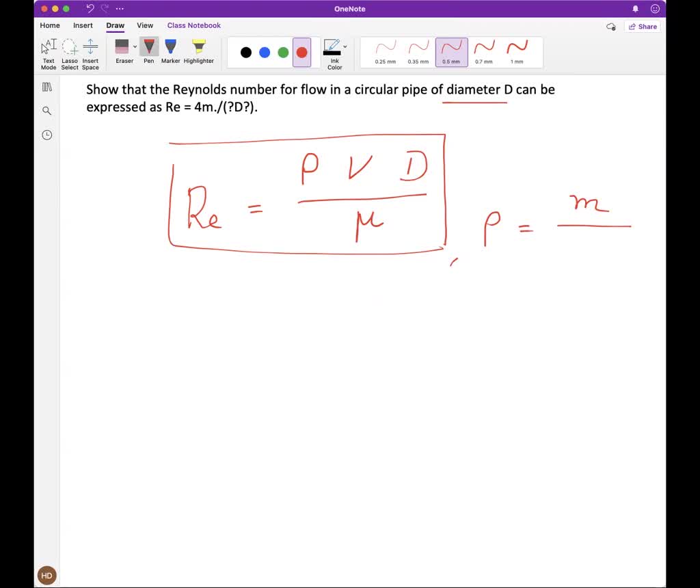This screenshot has height=588, width=700.
Task: Click the Insert Space tool
Action: pos(90,53)
